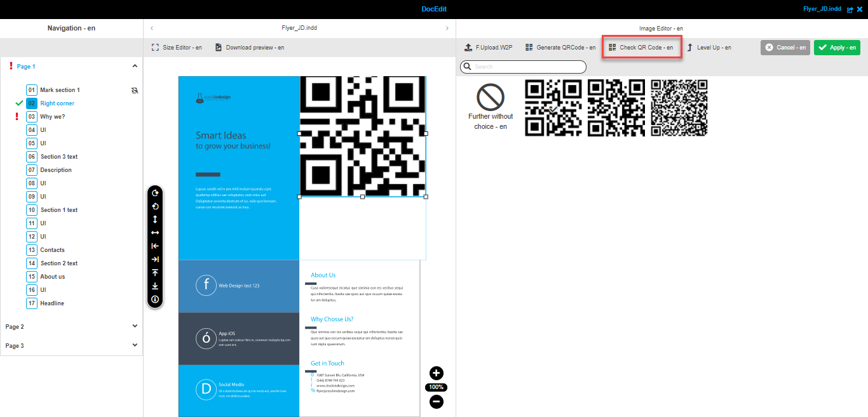Expand the Page 2 section
The width and height of the screenshot is (868, 417).
[134, 326]
